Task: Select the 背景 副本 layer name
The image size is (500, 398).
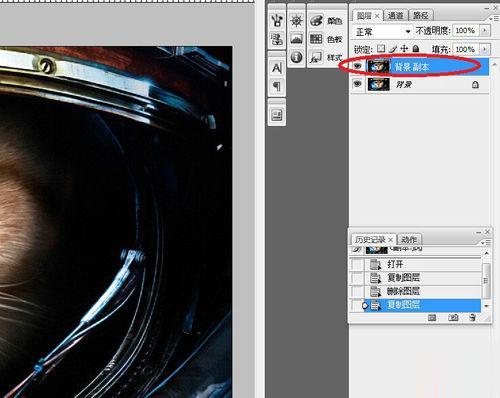Action: tap(412, 67)
